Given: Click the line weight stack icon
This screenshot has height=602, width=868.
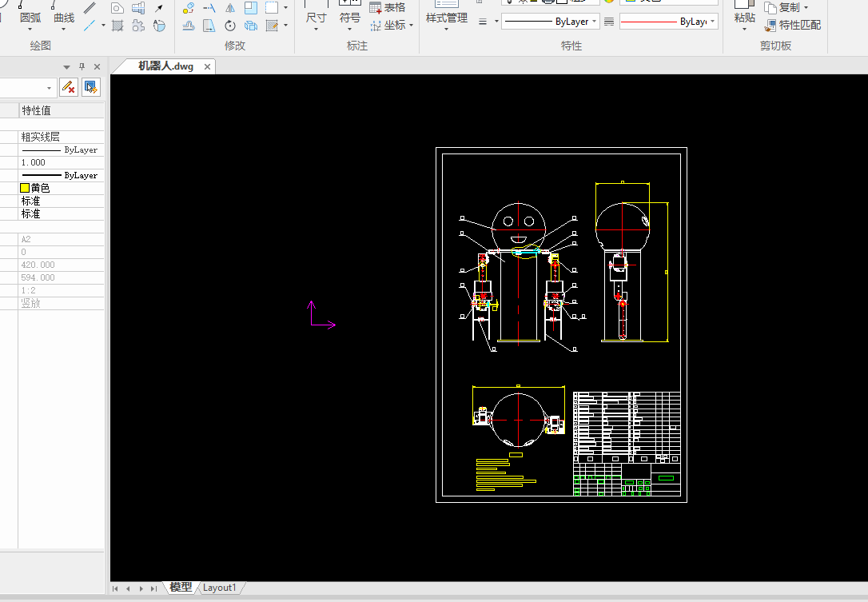Looking at the screenshot, I should [x=483, y=22].
